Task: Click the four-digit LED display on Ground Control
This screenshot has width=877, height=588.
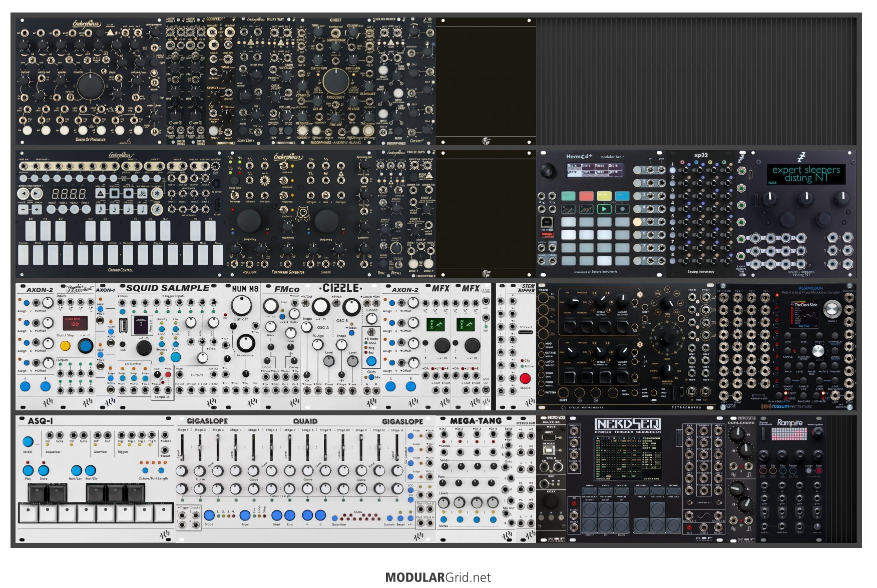Action: [x=69, y=193]
